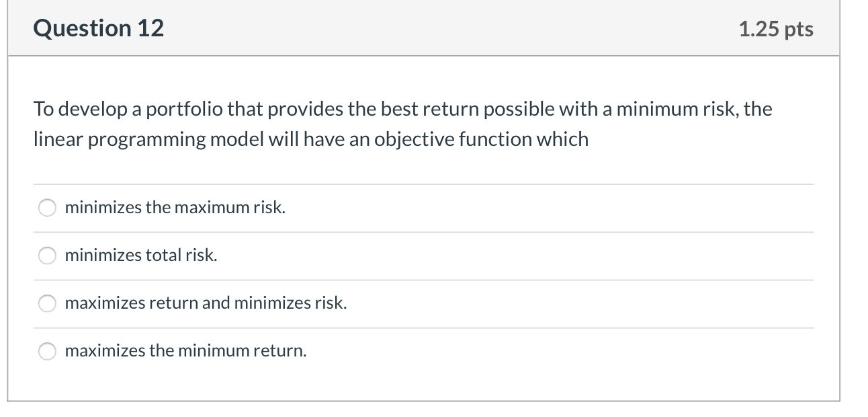Select the "minimizes the maximum risk." radio button
Screen dimensions: 868x417
48,208
